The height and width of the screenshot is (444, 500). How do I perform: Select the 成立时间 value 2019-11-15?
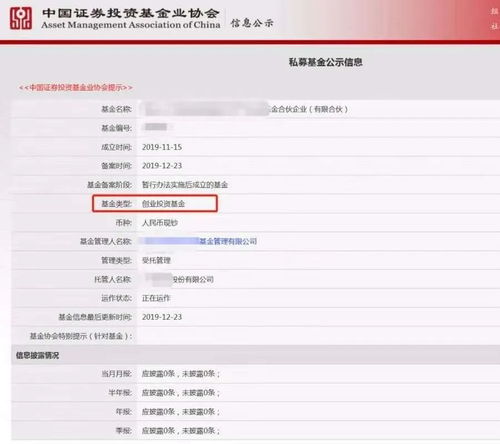pos(162,147)
